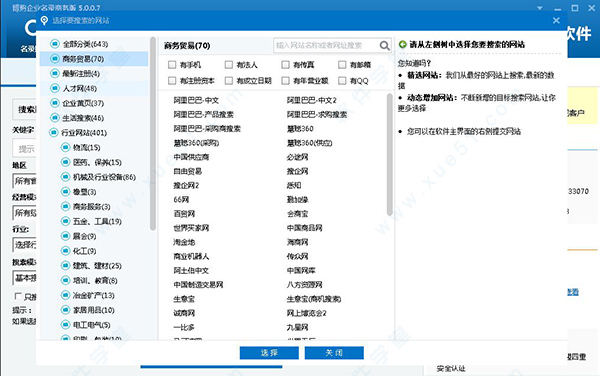Collapse the 行业网站(401) category icon
This screenshot has height=376, width=600.
tap(53, 133)
